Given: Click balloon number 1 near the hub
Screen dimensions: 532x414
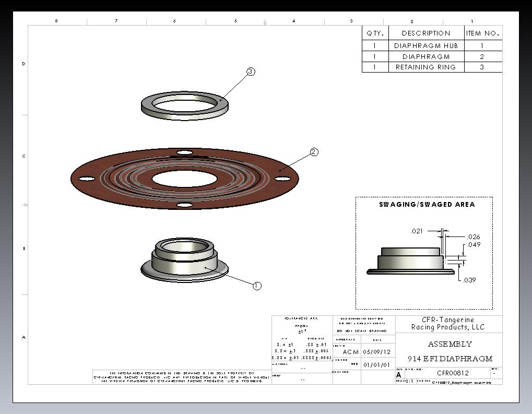Looking at the screenshot, I should click(x=257, y=286).
